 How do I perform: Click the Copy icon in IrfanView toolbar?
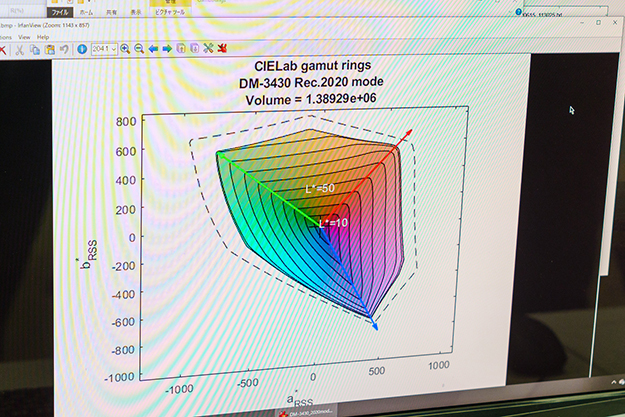click(35, 48)
